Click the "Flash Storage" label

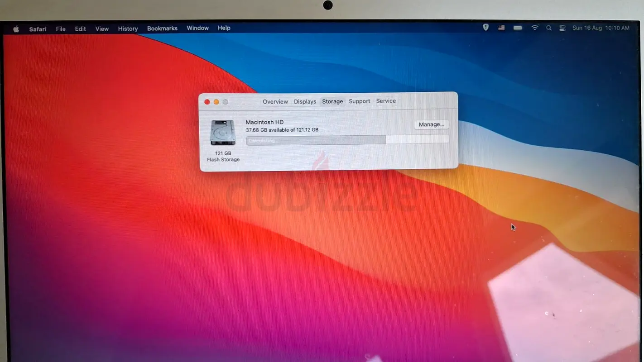223,160
